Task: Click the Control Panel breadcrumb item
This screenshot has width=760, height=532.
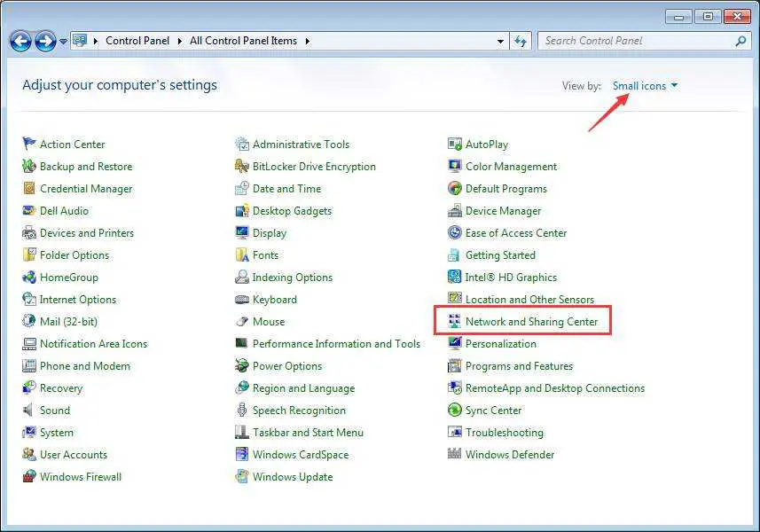Action: (137, 40)
